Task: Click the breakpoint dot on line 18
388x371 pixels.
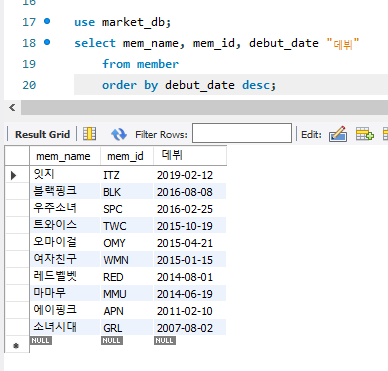Action: pos(47,42)
